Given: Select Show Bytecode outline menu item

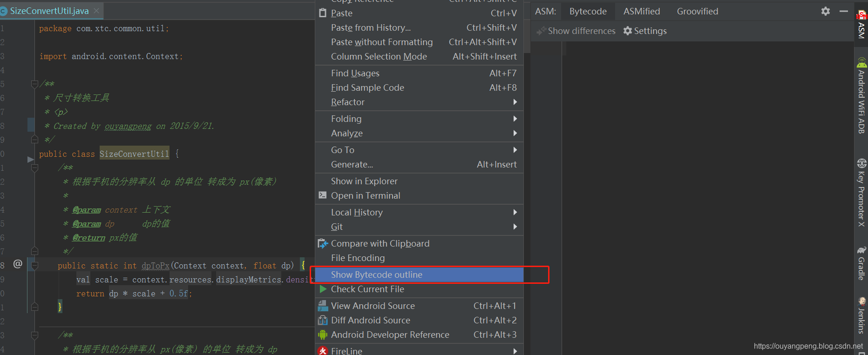Looking at the screenshot, I should [419, 275].
